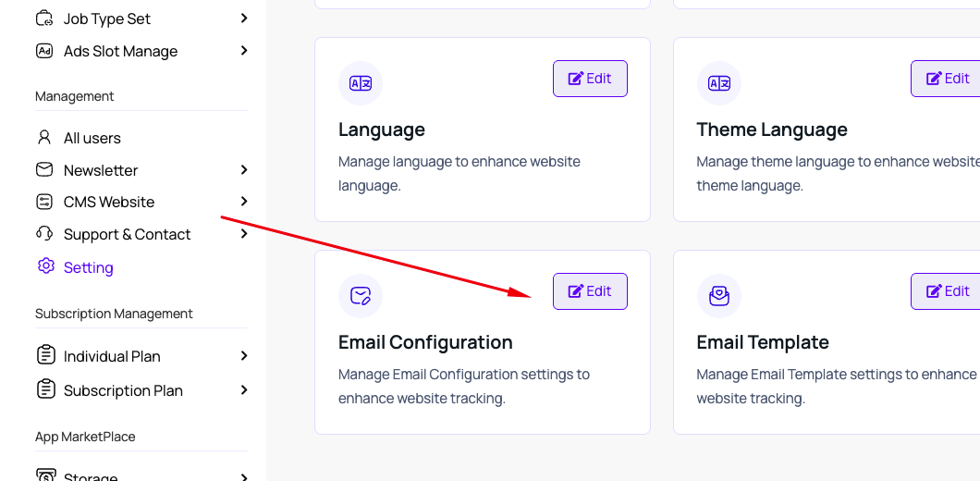Click 'Manage Email Template settings' description
Viewport: 980px width, 481px height.
tap(837, 386)
